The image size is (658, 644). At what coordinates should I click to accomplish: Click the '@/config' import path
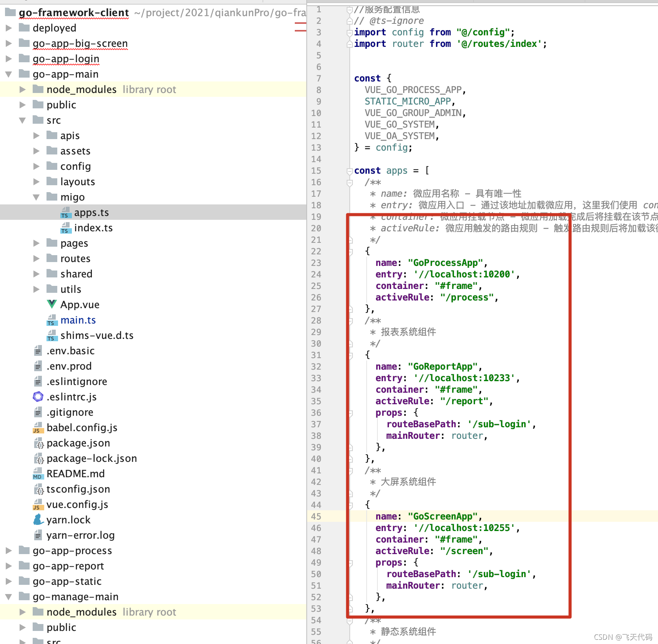click(x=483, y=32)
